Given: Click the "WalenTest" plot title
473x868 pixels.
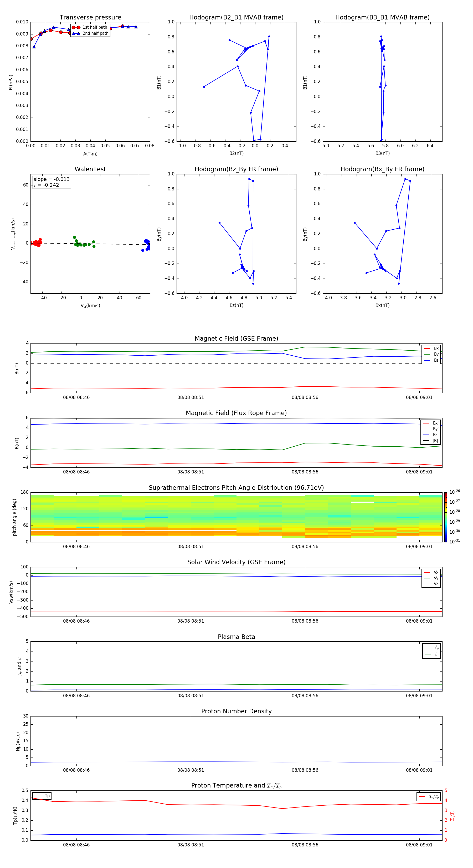Looking at the screenshot, I should click(x=90, y=169).
